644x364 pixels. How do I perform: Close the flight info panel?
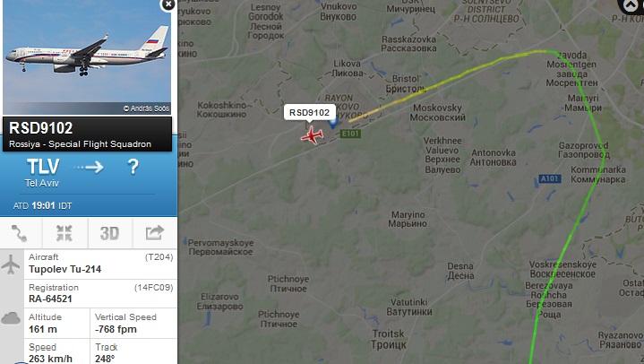(x=168, y=4)
